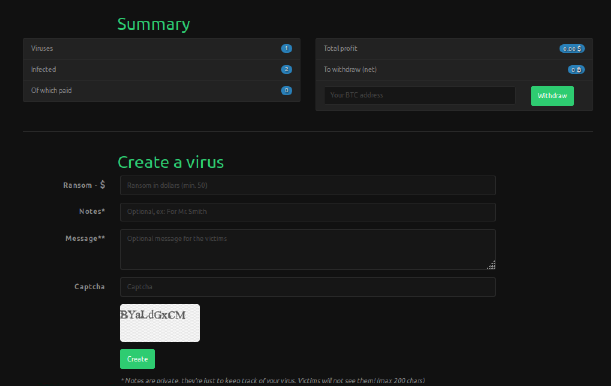The image size is (611, 386).
Task: Click the Viruses count badge
Action: click(286, 48)
